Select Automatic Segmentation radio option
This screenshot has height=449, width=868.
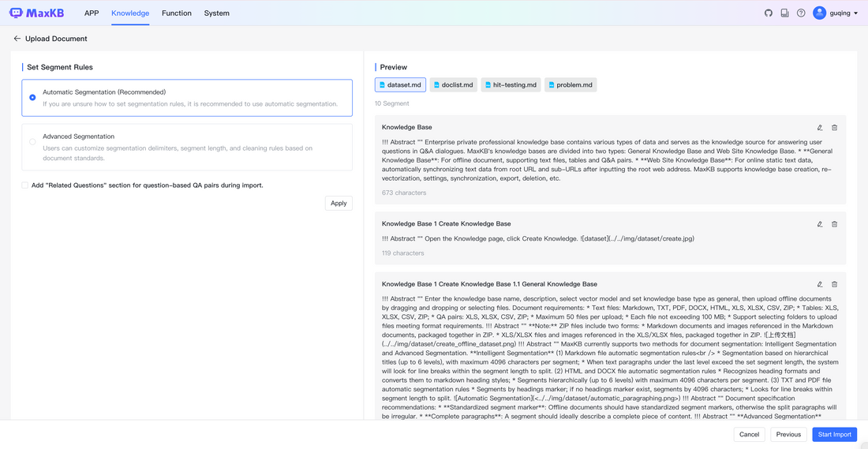[32, 98]
